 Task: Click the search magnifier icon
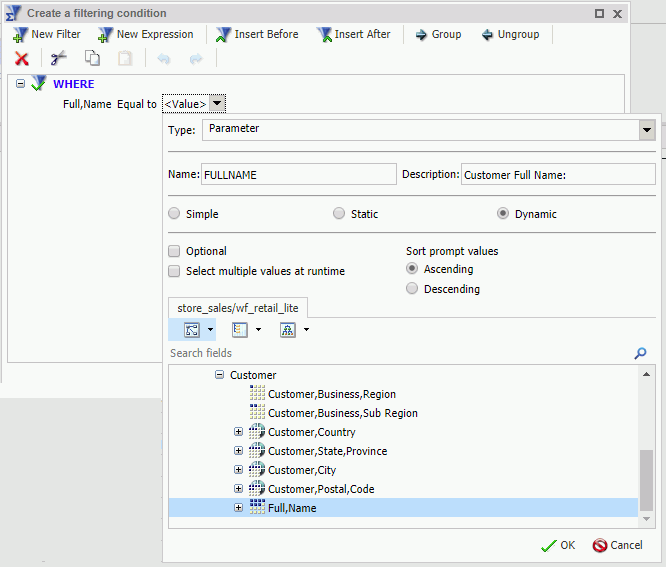coord(640,353)
